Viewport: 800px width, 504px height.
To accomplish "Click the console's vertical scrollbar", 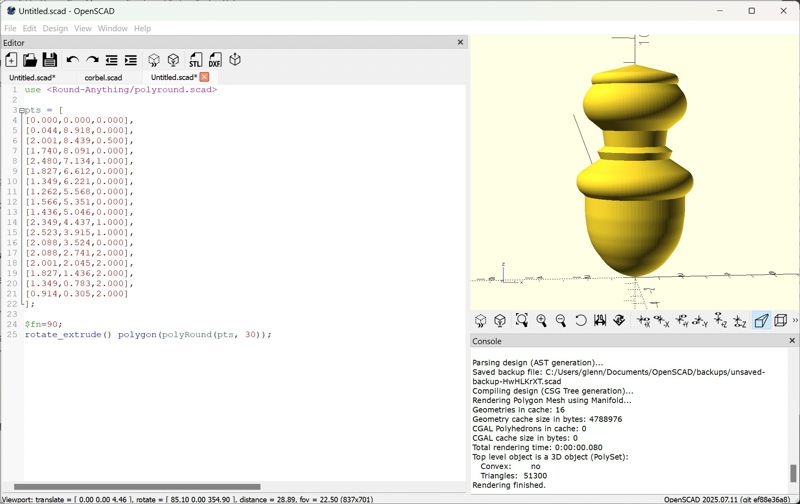I will pyautogui.click(x=794, y=473).
